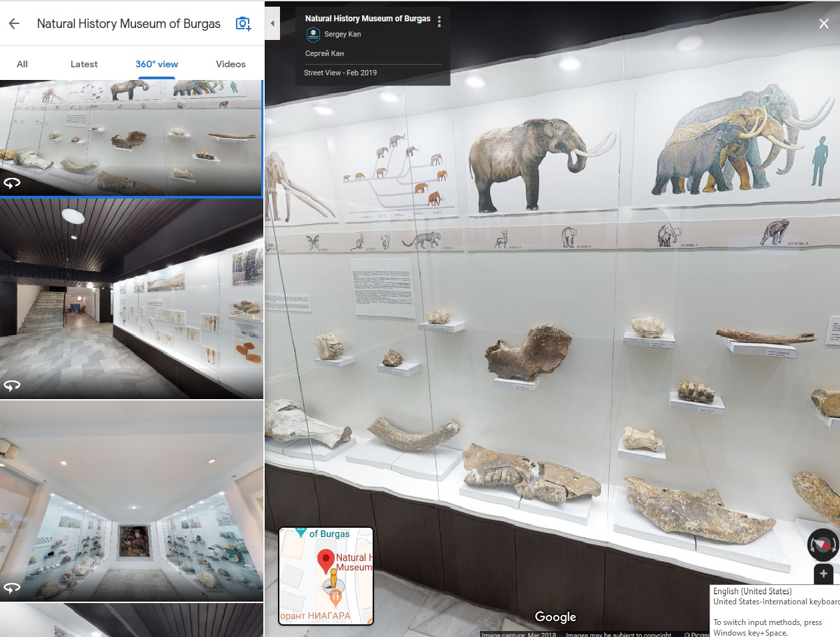This screenshot has width=840, height=637.
Task: Click the Sergey Kan contributor link
Action: [343, 34]
